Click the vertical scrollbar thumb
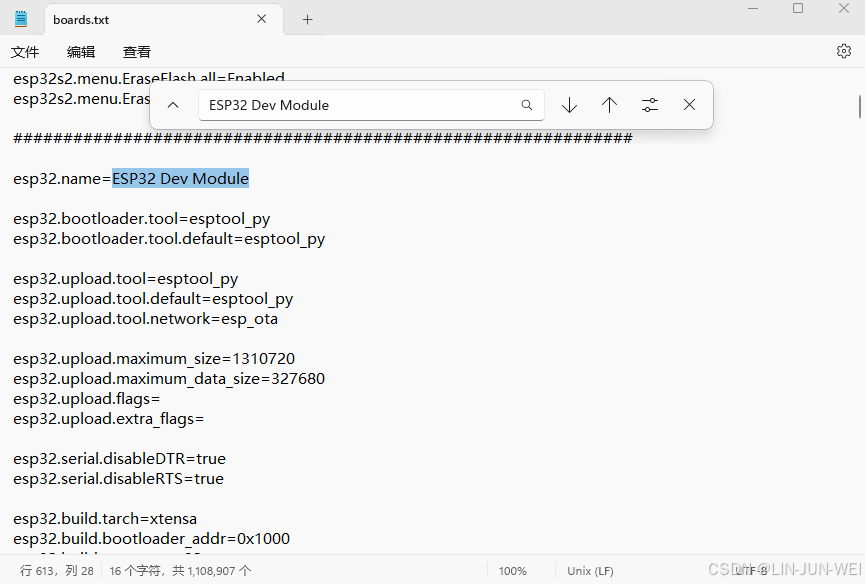865x584 pixels. pyautogui.click(x=859, y=106)
